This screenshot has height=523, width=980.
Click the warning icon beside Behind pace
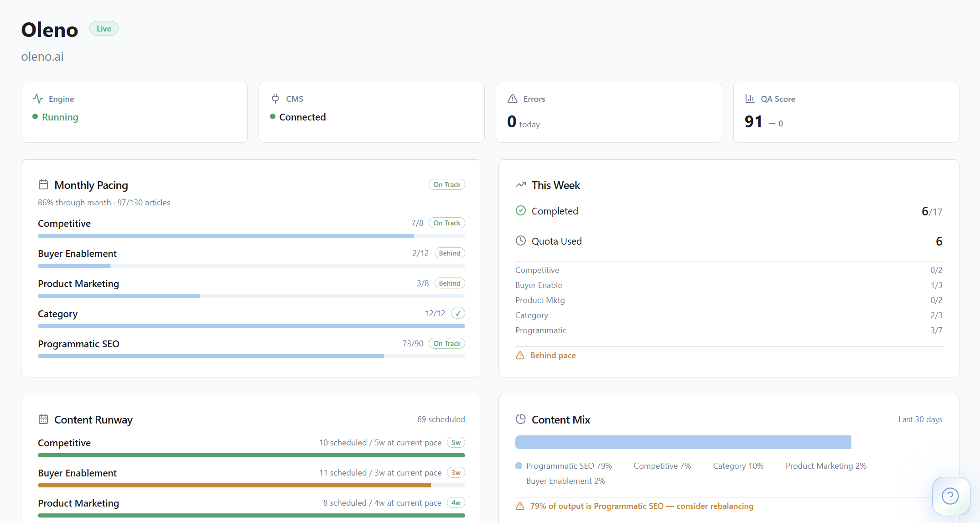click(x=520, y=355)
